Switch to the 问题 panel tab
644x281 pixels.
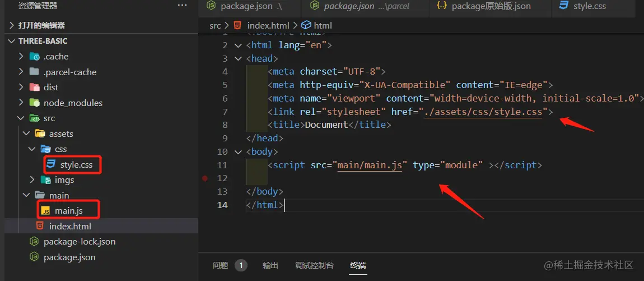(x=220, y=265)
